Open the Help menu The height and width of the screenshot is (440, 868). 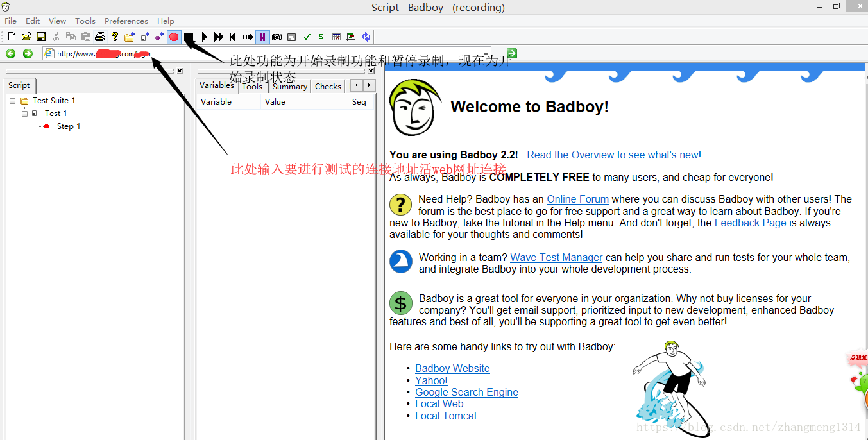166,21
